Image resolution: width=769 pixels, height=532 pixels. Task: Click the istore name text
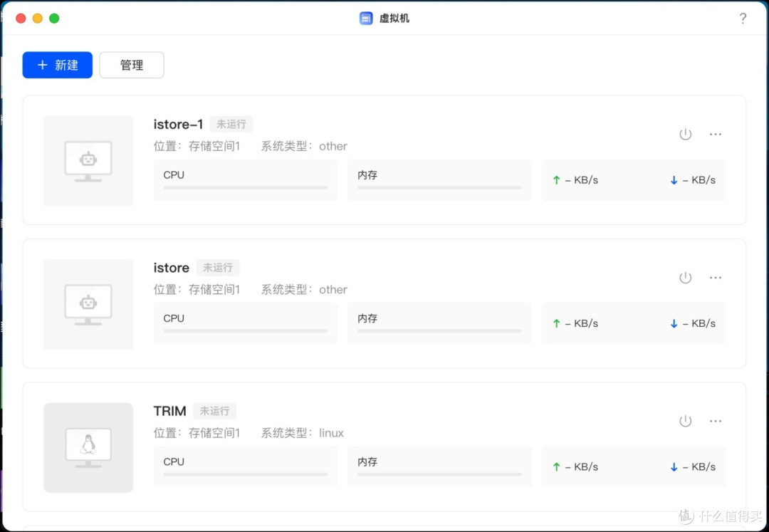point(171,268)
